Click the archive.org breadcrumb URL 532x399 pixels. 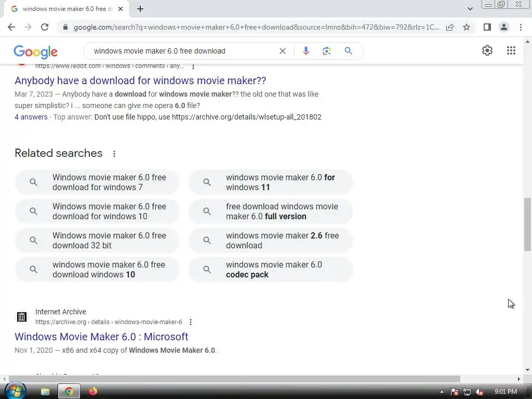(x=109, y=322)
